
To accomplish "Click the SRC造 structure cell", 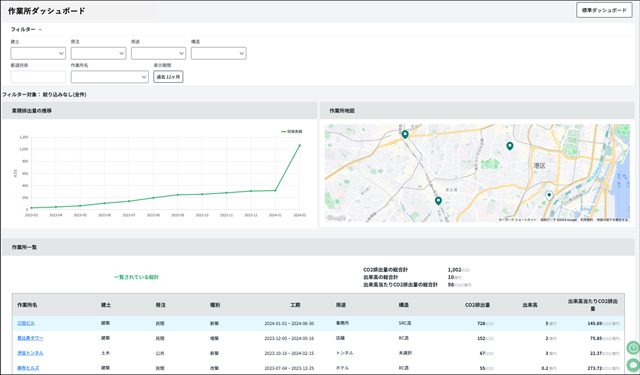I will click(x=405, y=323).
